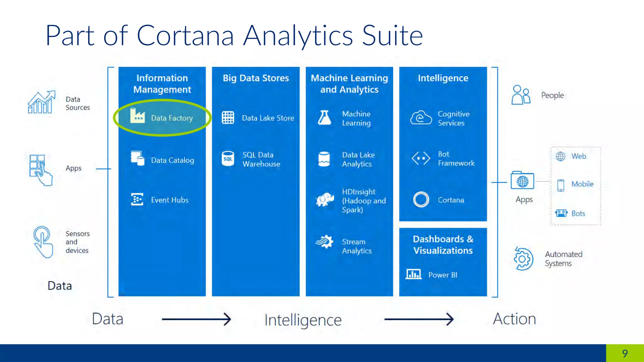
Task: Click the Mobile phone icon
Action: pyautogui.click(x=561, y=185)
